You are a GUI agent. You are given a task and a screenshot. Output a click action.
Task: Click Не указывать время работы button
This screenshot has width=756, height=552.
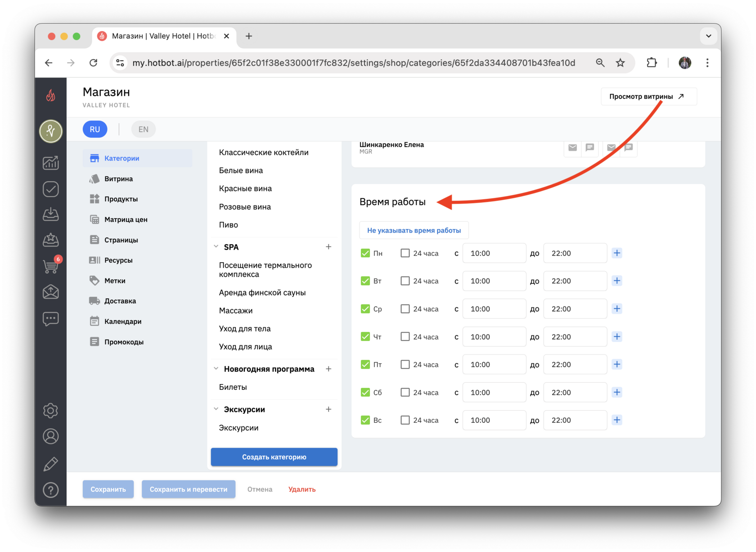click(414, 230)
